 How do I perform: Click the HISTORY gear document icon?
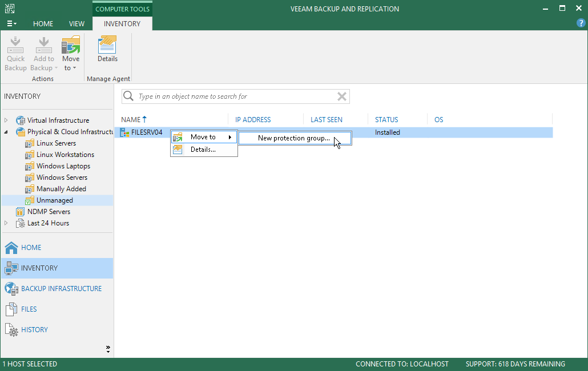(x=11, y=330)
